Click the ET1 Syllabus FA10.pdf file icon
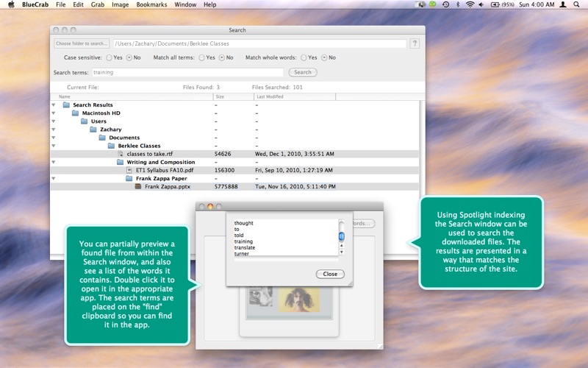The height and width of the screenshot is (368, 588). [x=129, y=170]
